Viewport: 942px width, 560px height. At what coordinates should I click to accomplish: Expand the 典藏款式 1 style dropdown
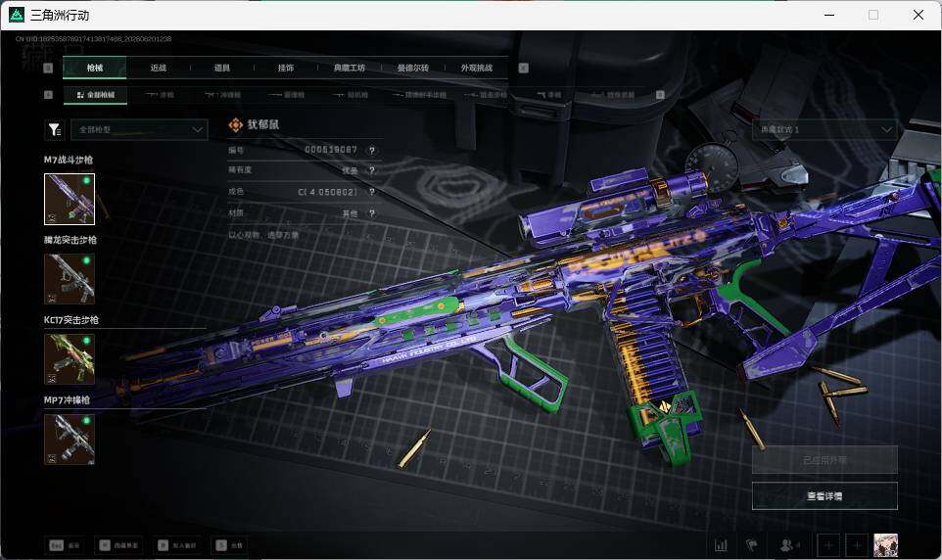824,129
